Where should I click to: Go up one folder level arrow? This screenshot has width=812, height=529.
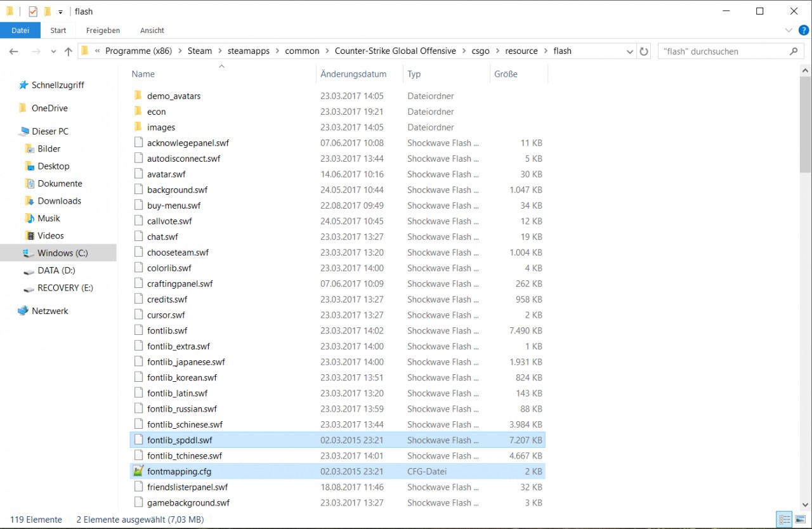coord(68,51)
